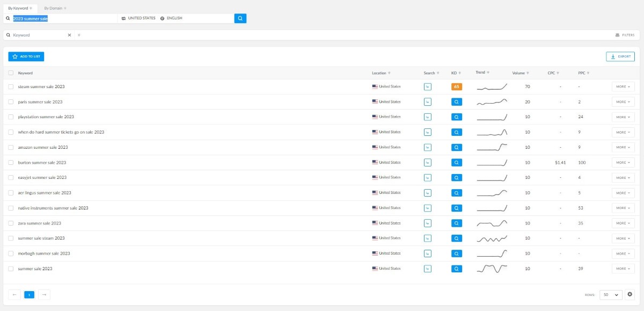Click the trend sparkline for summer sale steam 2023
The height and width of the screenshot is (311, 644).
click(x=492, y=238)
